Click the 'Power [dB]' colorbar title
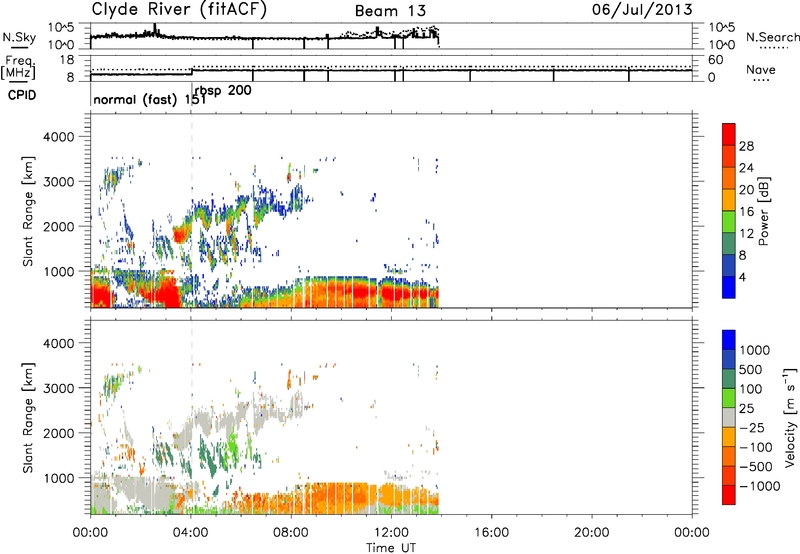The width and height of the screenshot is (800, 554). pyautogui.click(x=763, y=211)
